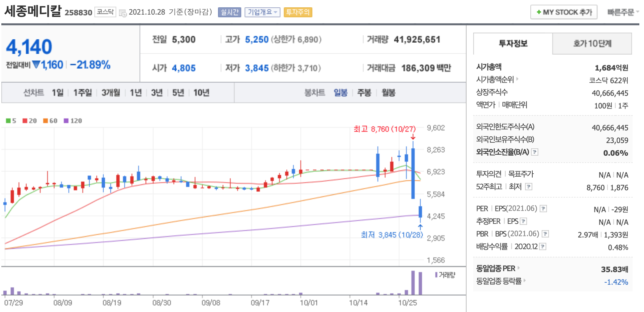Click the arrow next to 동일업종 등락률
The height and width of the screenshot is (312, 644).
[x=525, y=280]
